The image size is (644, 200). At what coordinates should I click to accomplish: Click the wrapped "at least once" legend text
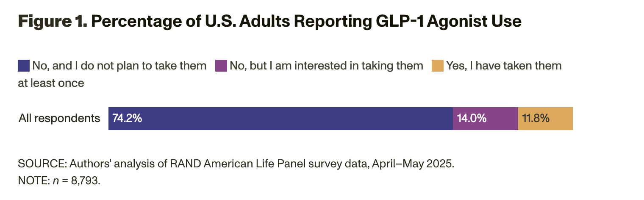point(51,83)
